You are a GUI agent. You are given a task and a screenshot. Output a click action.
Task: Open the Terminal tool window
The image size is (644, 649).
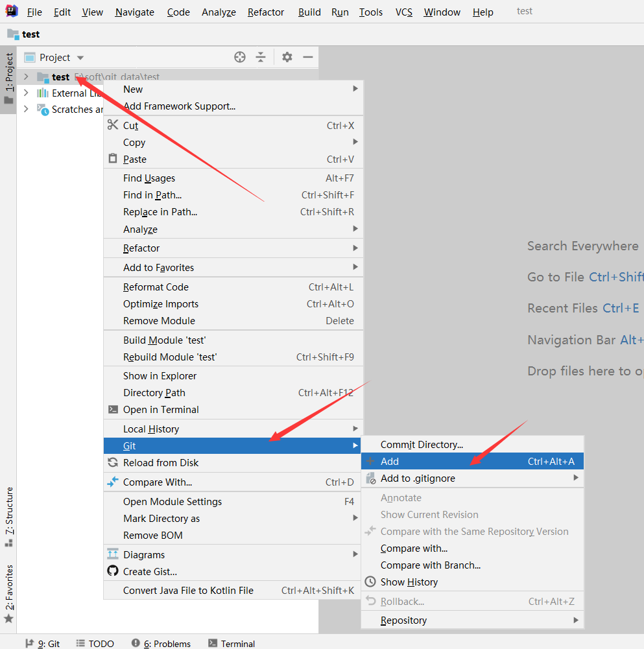pyautogui.click(x=232, y=643)
